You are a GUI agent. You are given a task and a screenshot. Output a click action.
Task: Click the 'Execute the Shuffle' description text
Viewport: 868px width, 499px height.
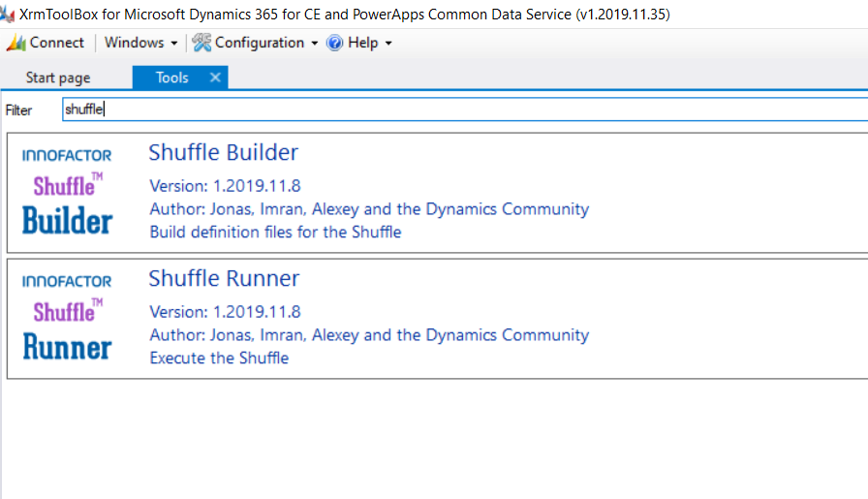coord(219,358)
